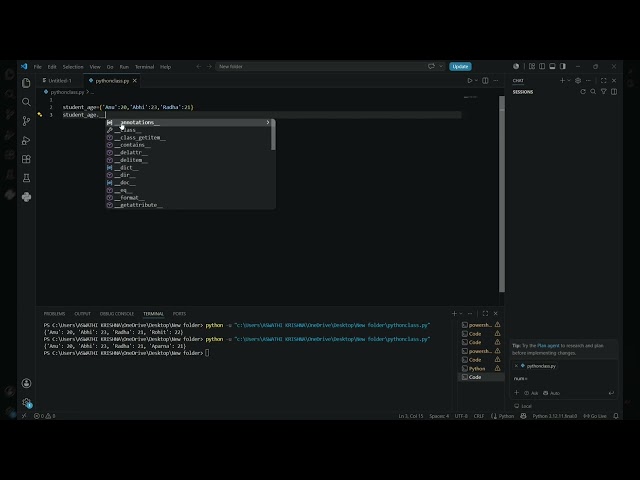Open the Auto model picker
The width and height of the screenshot is (640, 480).
click(551, 393)
